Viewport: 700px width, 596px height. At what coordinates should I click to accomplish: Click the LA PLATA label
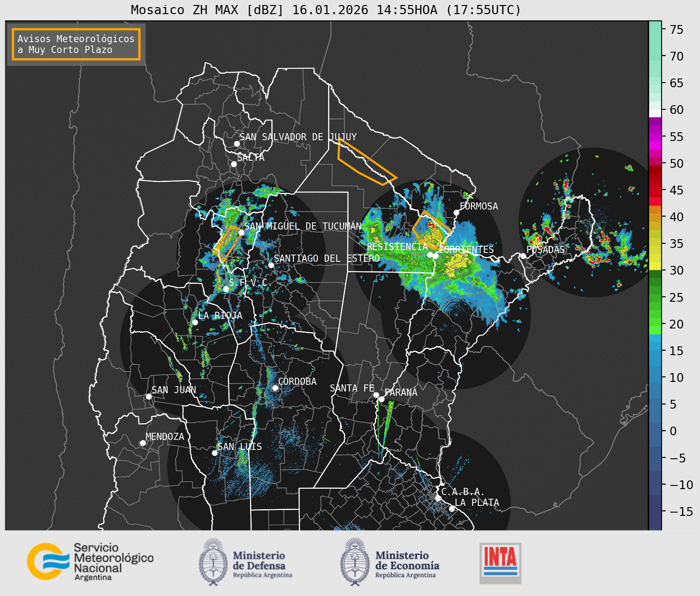pyautogui.click(x=477, y=503)
